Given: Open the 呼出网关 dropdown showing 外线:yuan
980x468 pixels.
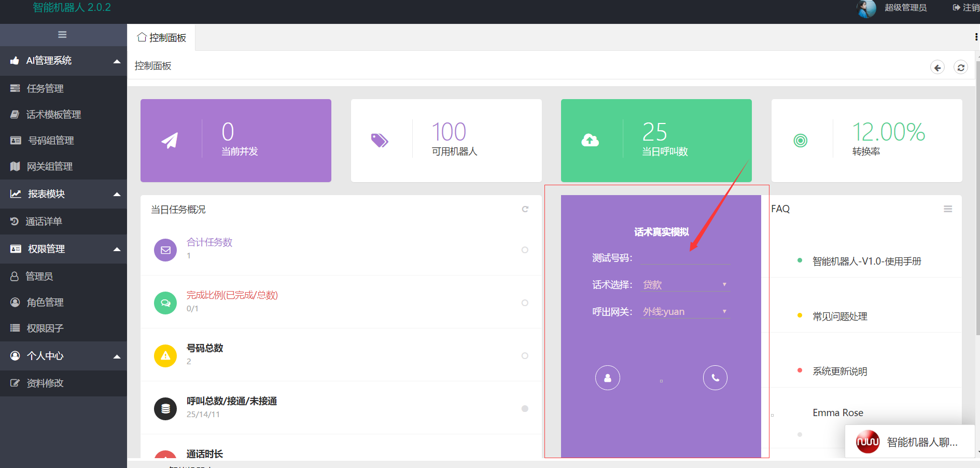Looking at the screenshot, I should coord(684,312).
